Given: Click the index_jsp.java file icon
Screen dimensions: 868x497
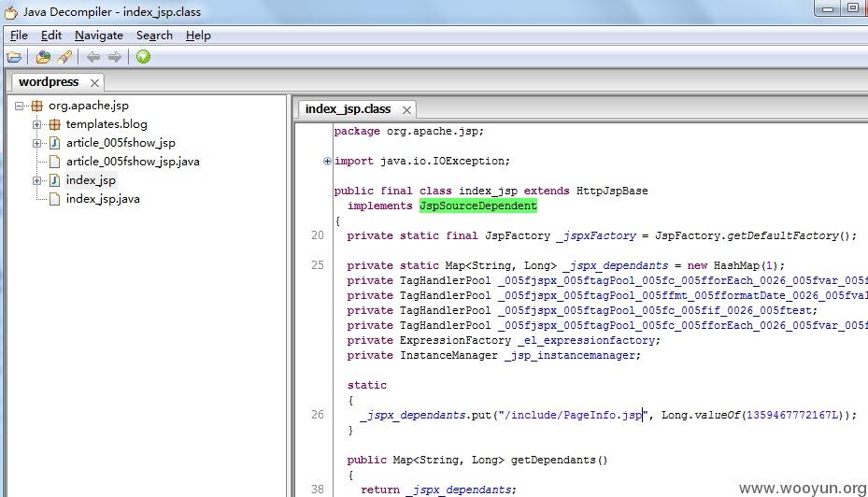Looking at the screenshot, I should coord(54,199).
